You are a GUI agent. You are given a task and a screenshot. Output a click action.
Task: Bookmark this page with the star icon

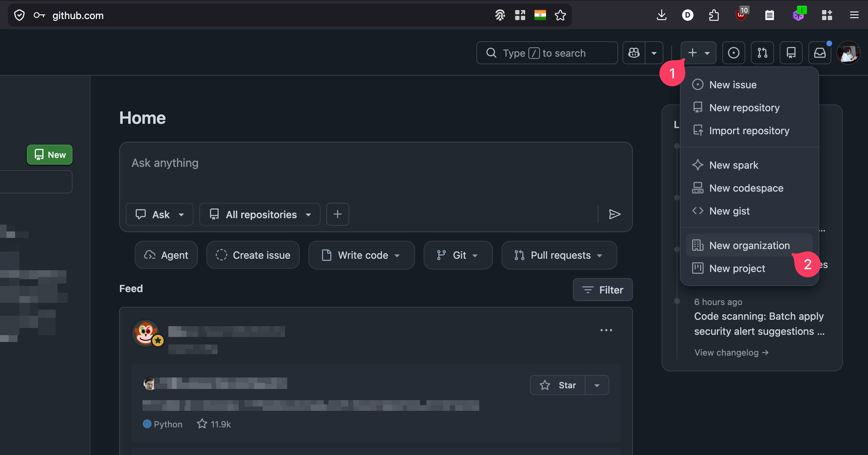[x=560, y=15]
